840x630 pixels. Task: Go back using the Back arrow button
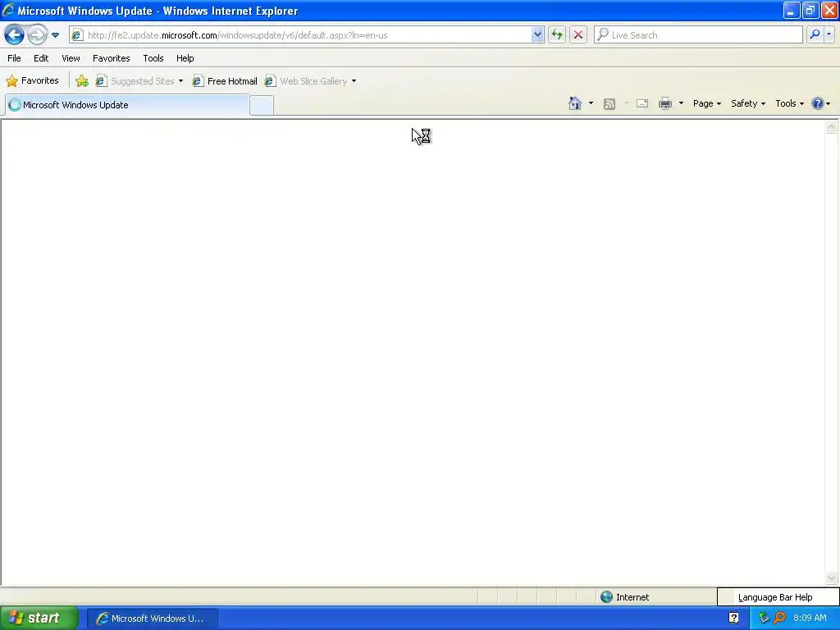[14, 35]
